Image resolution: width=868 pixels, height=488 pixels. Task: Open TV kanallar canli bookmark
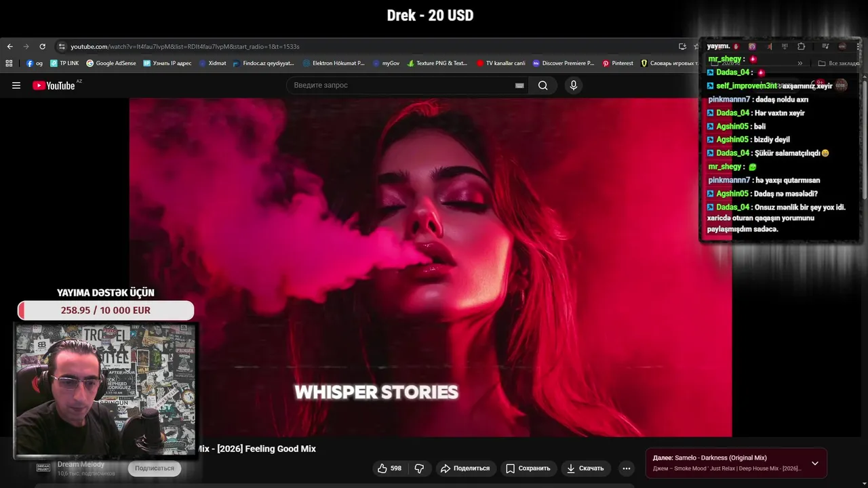point(501,63)
